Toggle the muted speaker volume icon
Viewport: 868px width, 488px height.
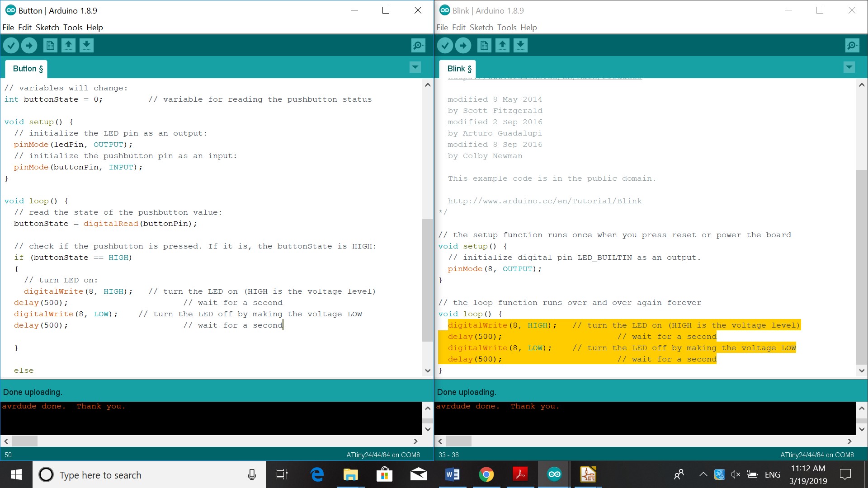point(736,474)
